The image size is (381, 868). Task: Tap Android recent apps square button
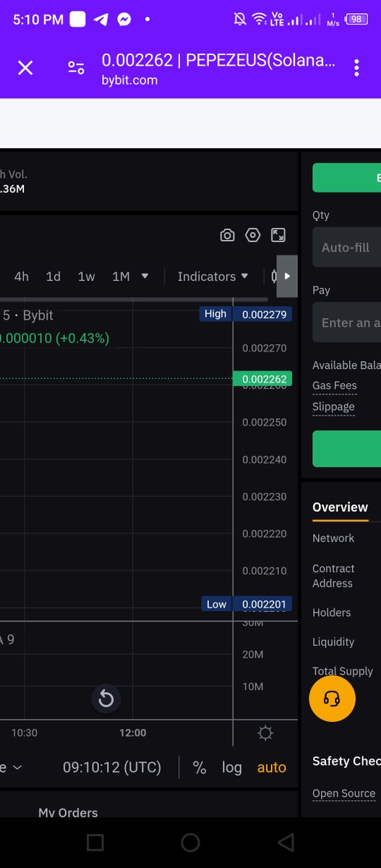(x=95, y=842)
